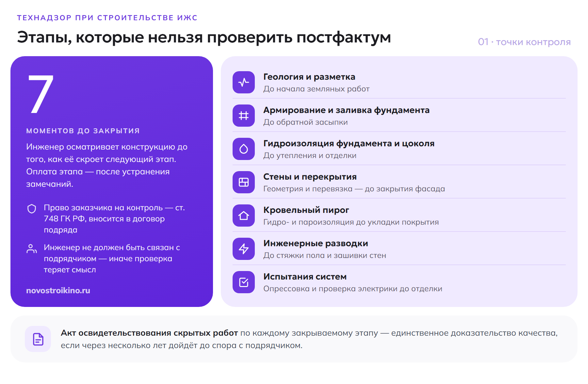The image size is (588, 384).
Task: Click the heading Испытания систем
Action: coord(305,277)
